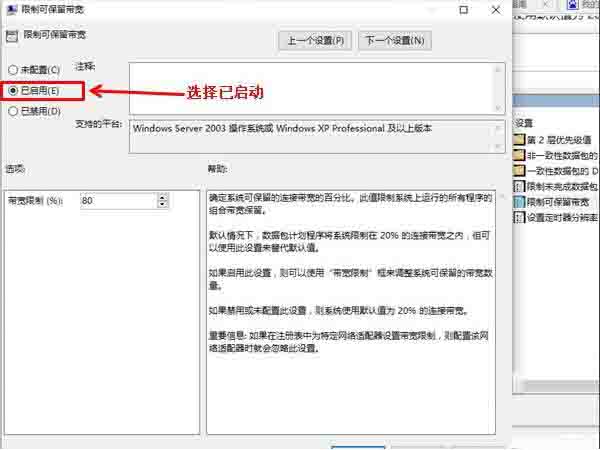Select the 未配置(C) radio option
This screenshot has height=450, width=600.
[13, 70]
